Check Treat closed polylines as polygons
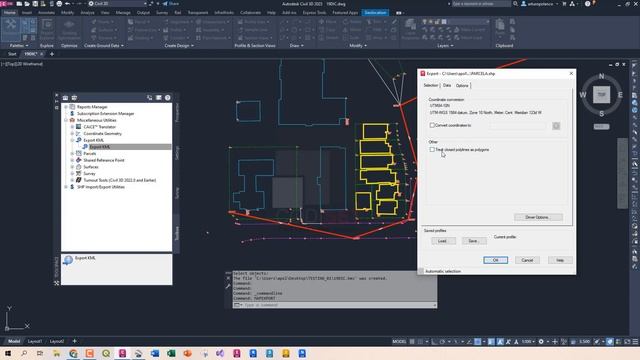 point(432,150)
